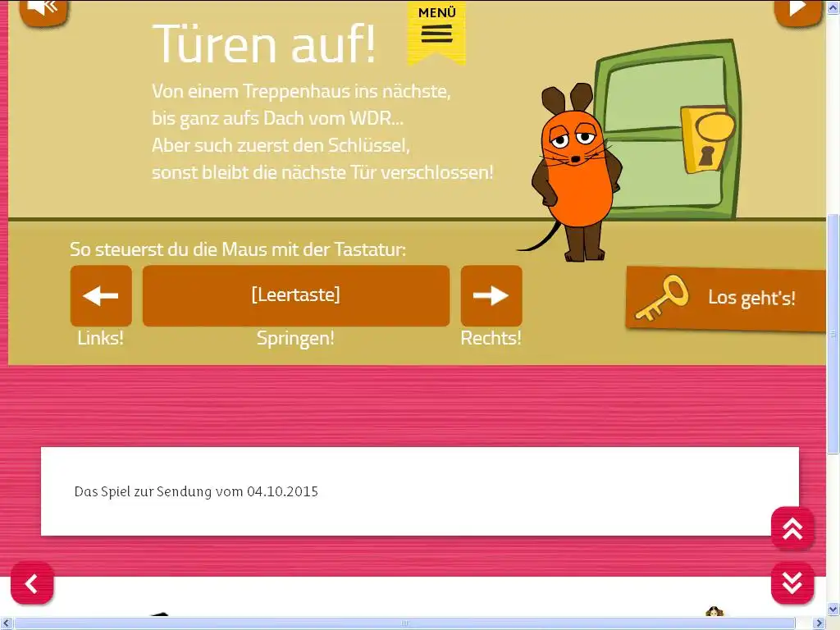Start the game with Los geht's!
840x630 pixels.
[726, 299]
